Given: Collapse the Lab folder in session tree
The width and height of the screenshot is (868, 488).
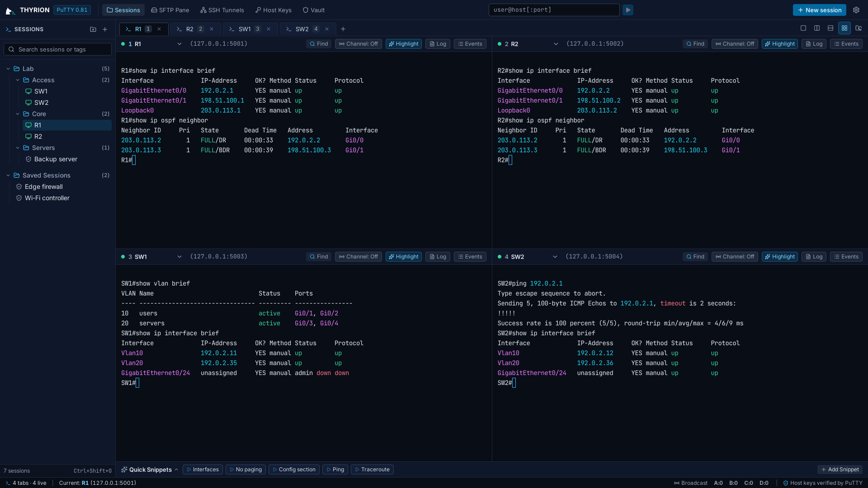Looking at the screenshot, I should coord(8,69).
